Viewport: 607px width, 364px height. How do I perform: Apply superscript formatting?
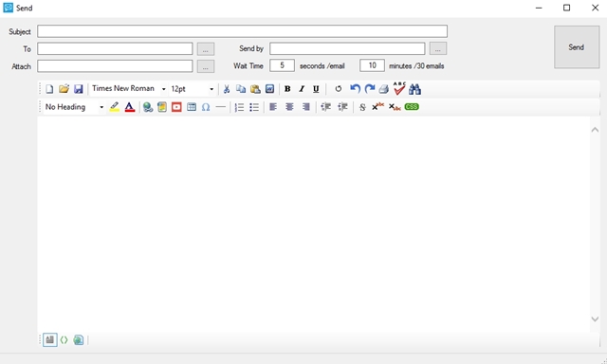point(377,106)
